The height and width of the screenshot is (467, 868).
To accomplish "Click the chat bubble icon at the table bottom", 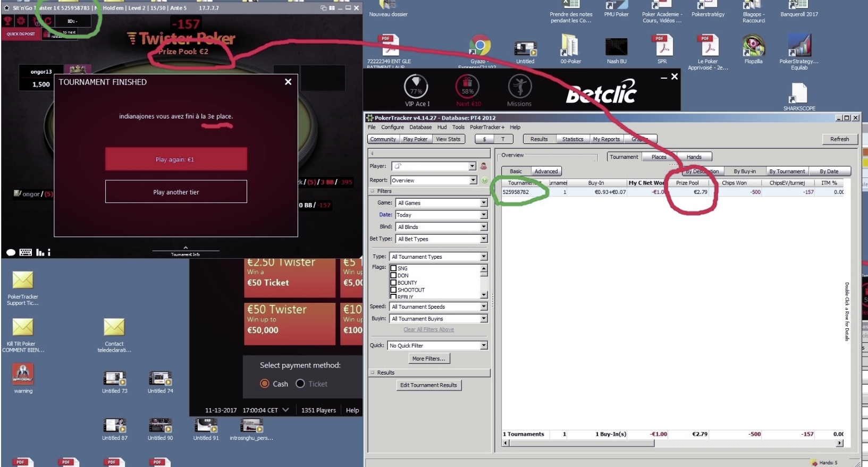I will 11,252.
